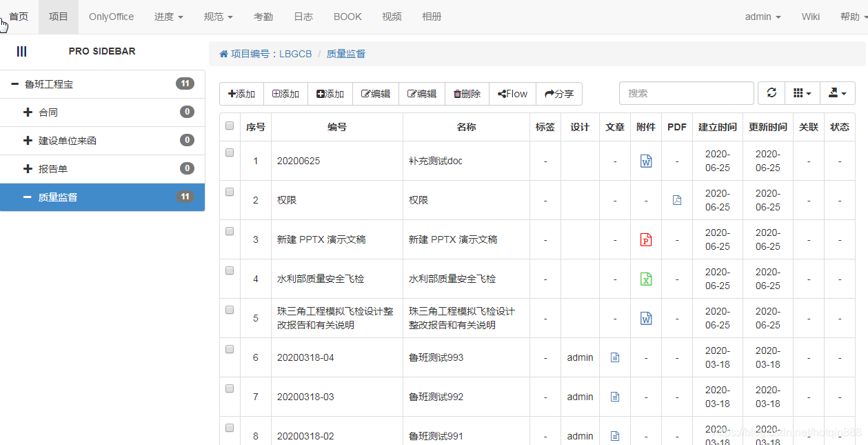Viewport: 868px width, 445px height.
Task: Open the 相册 navbar item
Action: coord(432,17)
